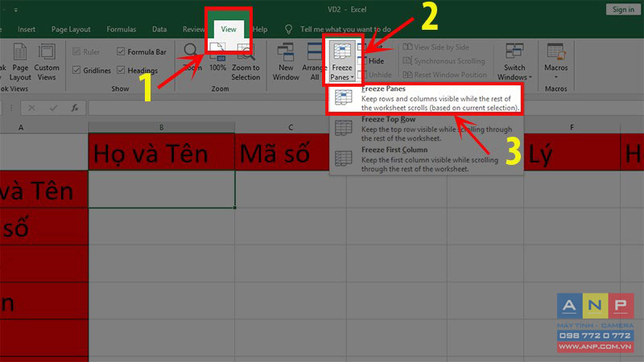Image resolution: width=644 pixels, height=362 pixels.
Task: Click the cancel X in formula bar
Action: [x=31, y=108]
